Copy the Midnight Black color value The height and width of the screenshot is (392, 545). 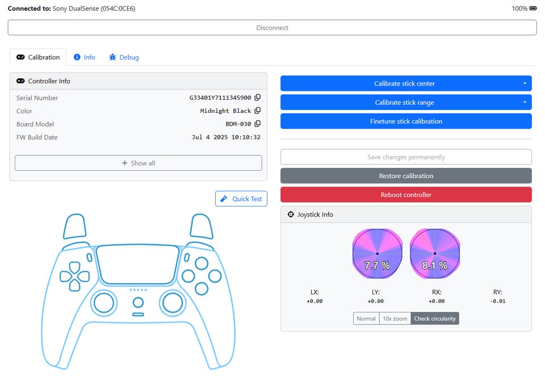click(x=258, y=111)
